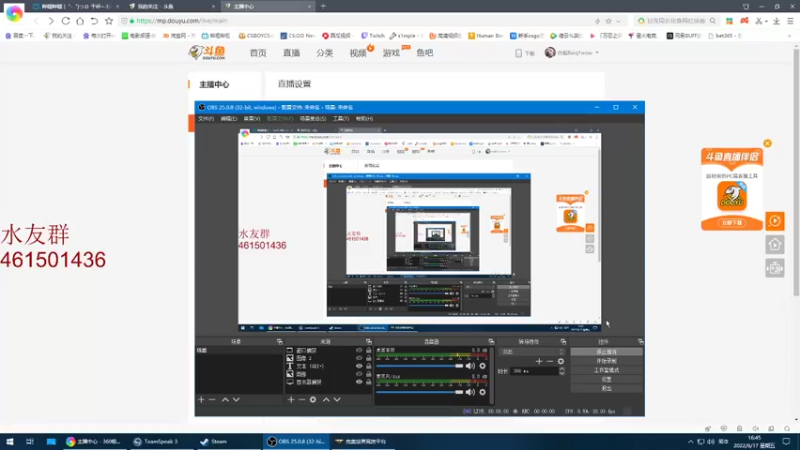Toggle lock on 文本 (GDI+) source

(x=368, y=366)
